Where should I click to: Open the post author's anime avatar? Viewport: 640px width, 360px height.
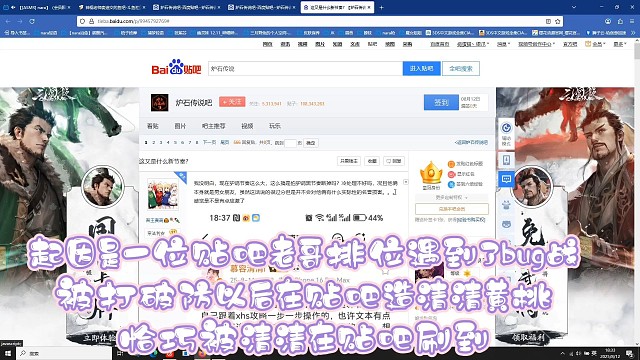point(163,195)
